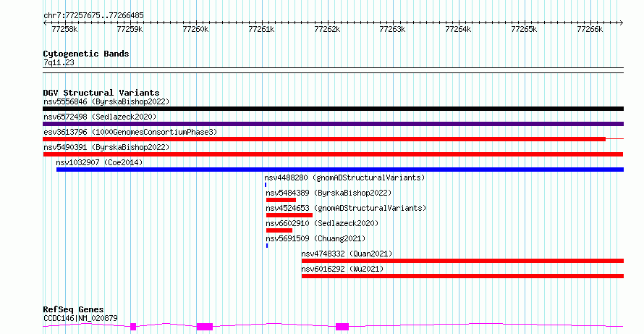Open the nsv1032907 (Coe2014) label

tap(100, 162)
